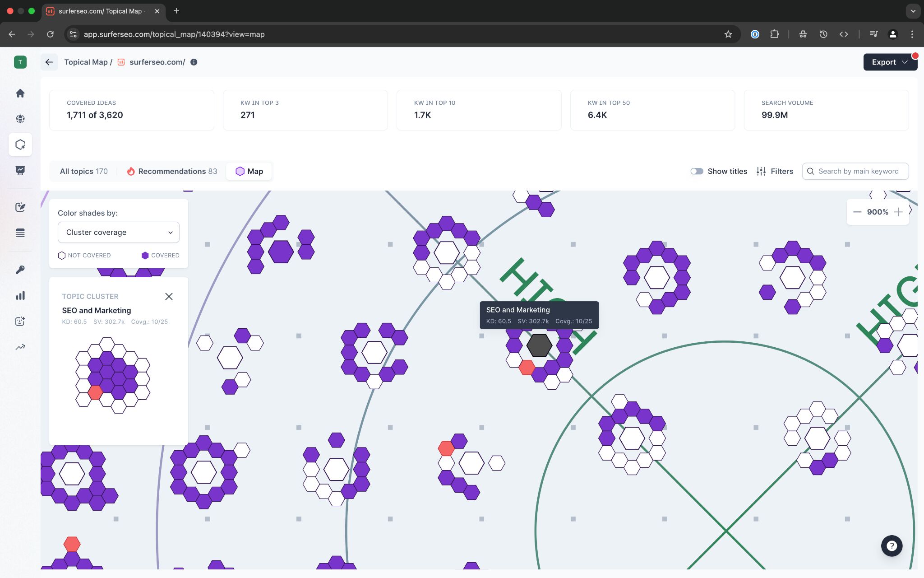The image size is (924, 578).
Task: Zoom in with the plus button
Action: [898, 212]
